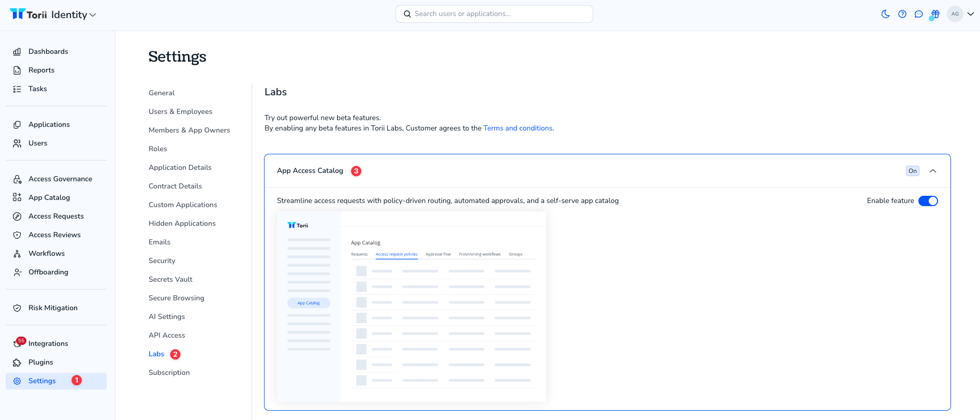Screen dimensions: 980x420
Task: Click the Plugins puzzle icon
Action: pyautogui.click(x=17, y=362)
